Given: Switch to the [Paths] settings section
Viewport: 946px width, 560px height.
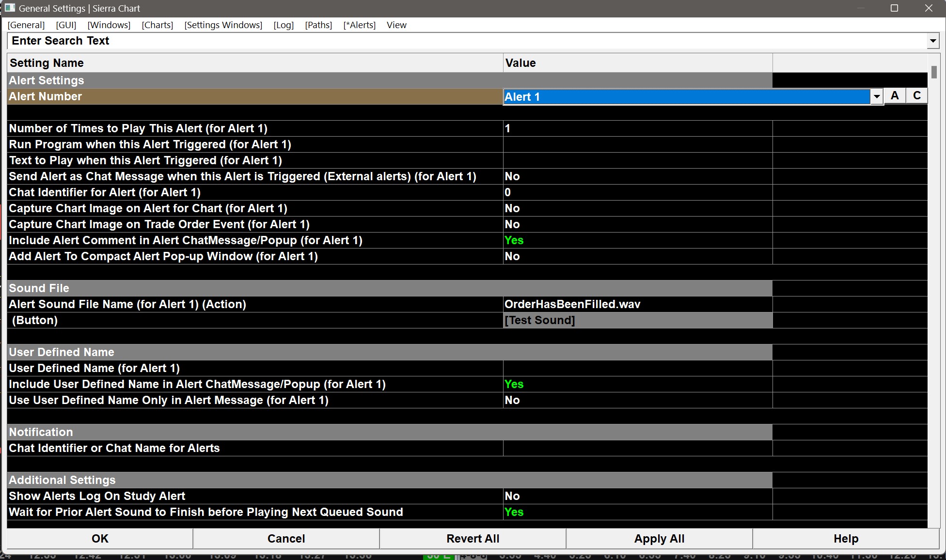Looking at the screenshot, I should (318, 25).
